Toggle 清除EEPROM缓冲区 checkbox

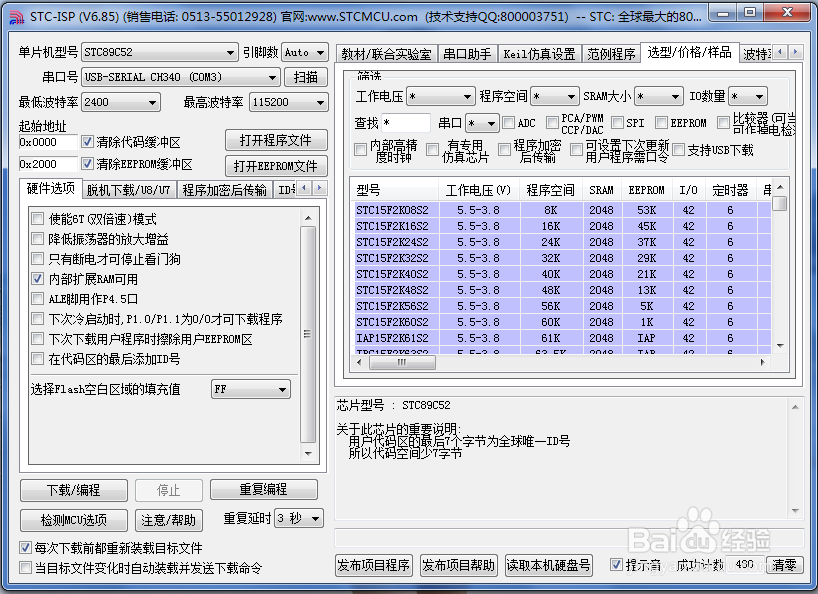click(87, 164)
